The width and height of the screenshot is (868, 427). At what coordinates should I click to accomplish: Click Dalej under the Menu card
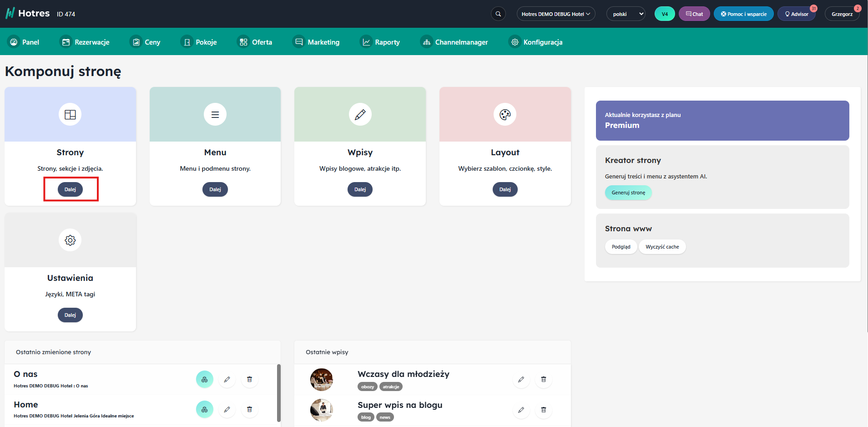point(215,189)
